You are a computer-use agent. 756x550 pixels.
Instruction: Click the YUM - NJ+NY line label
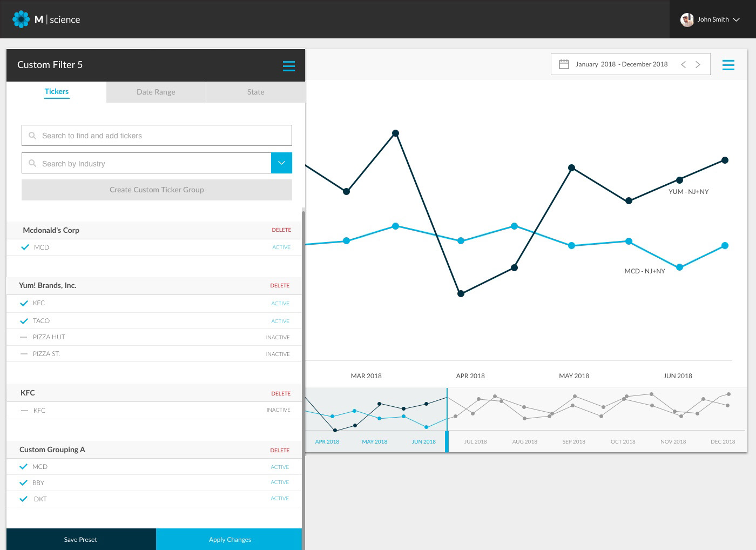(688, 191)
